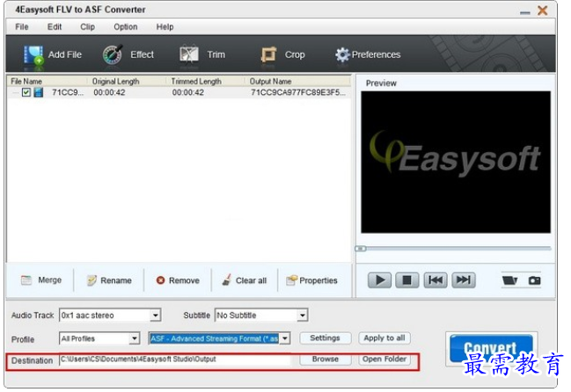This screenshot has width=571, height=392.
Task: Click the Destination path field
Action: pyautogui.click(x=175, y=359)
